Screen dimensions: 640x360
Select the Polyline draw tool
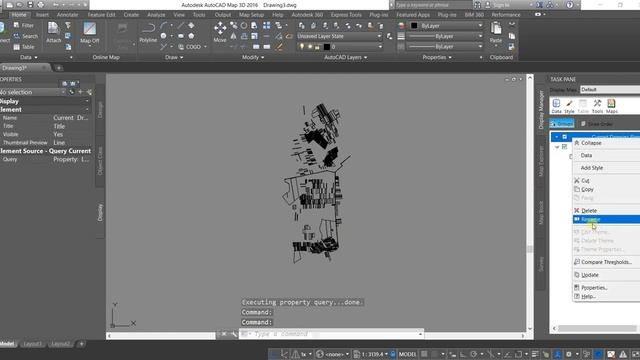[148, 32]
